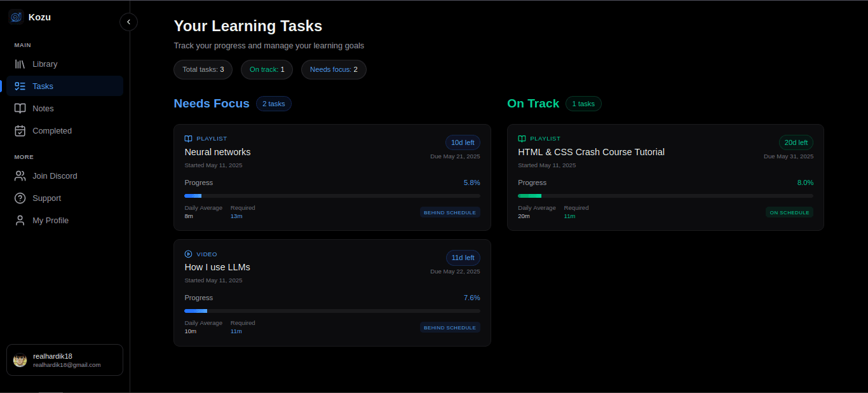The height and width of the screenshot is (393, 868).
Task: Open the Support page
Action: click(47, 198)
